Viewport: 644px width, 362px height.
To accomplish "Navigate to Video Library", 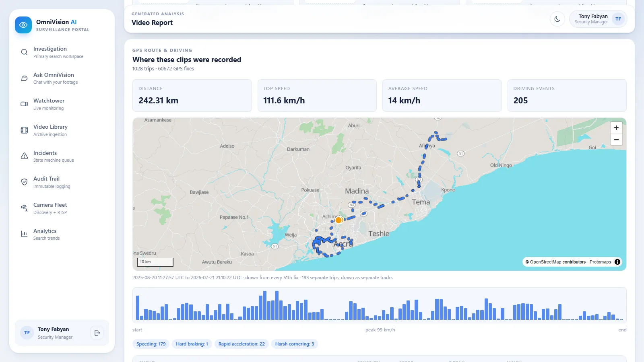I will click(62, 130).
